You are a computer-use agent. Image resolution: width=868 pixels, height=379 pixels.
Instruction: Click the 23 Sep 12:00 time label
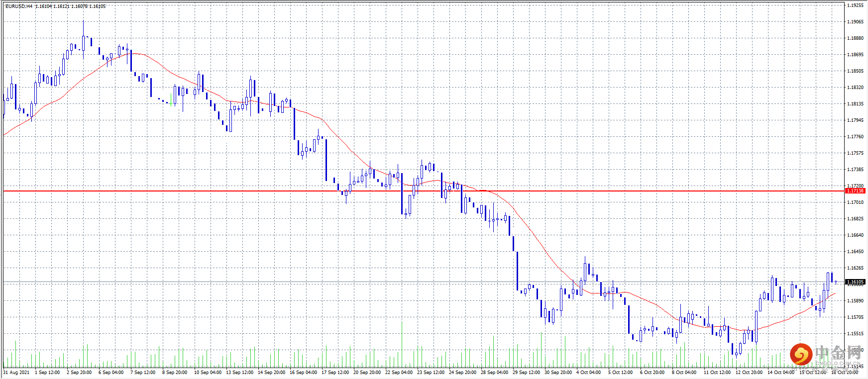tap(431, 373)
